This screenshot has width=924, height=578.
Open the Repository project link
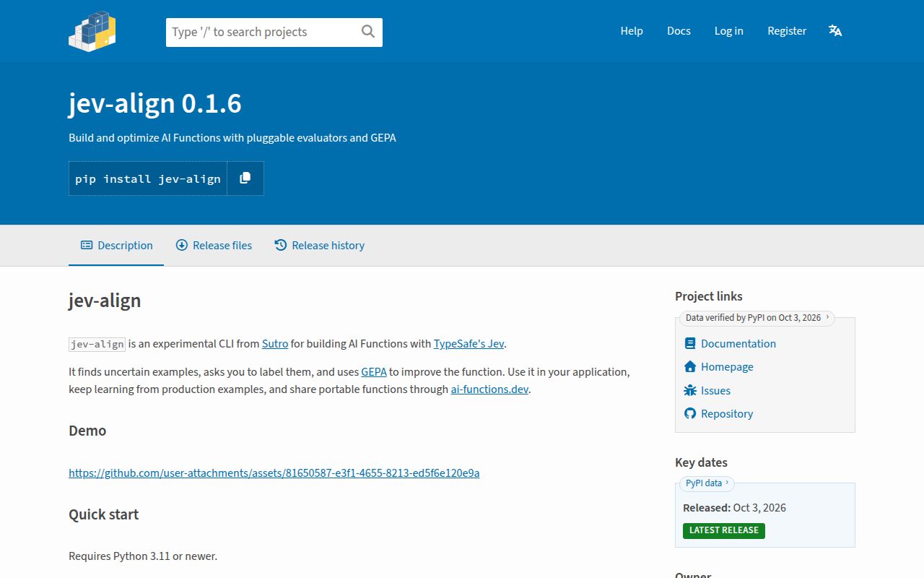click(727, 414)
